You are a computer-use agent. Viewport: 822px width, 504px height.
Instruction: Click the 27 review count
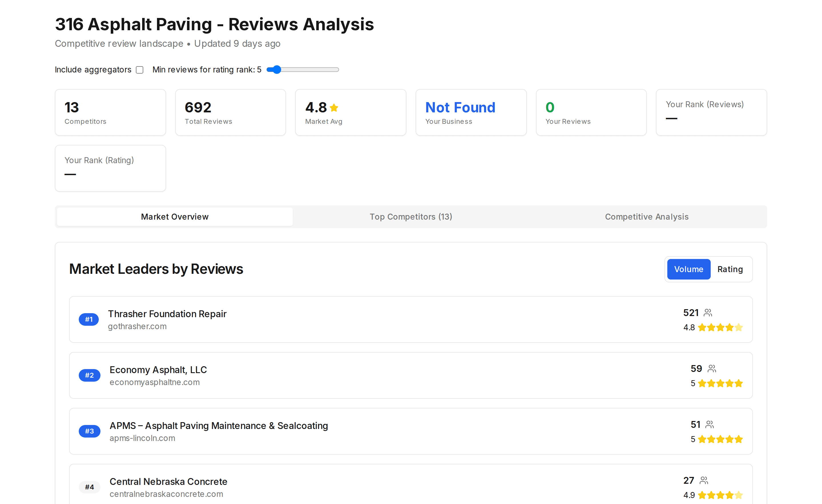click(x=688, y=480)
